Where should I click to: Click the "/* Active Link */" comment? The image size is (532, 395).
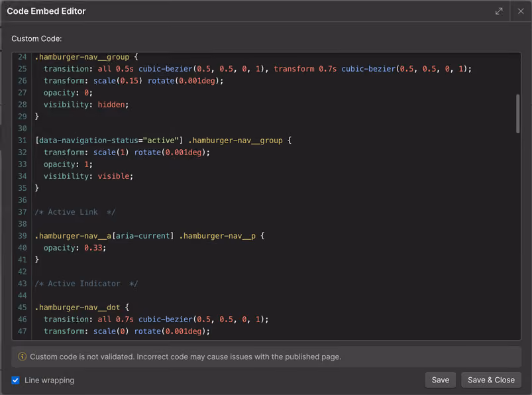[75, 212]
